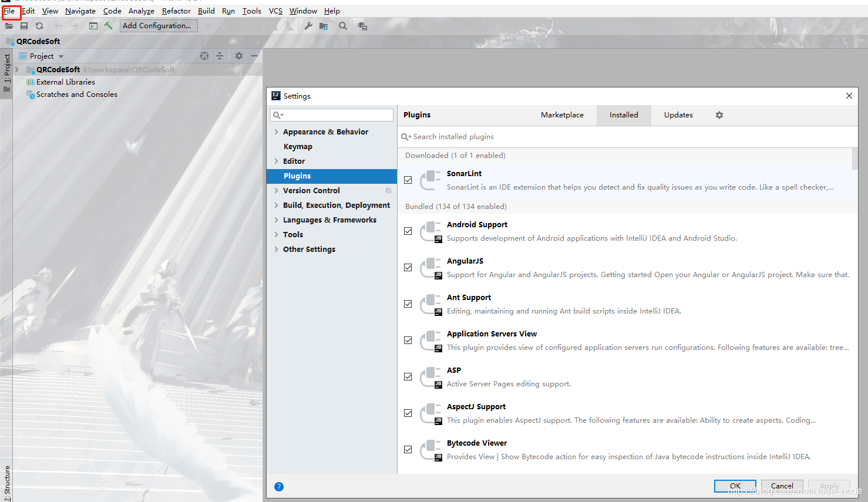Expand Languages & Frameworks arrow
Viewport: 868px width, 502px height.
tap(276, 220)
